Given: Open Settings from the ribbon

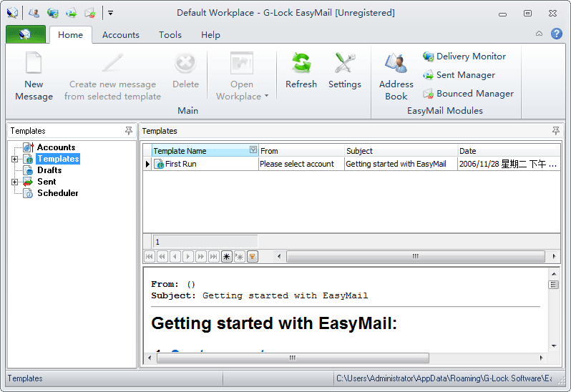Looking at the screenshot, I should click(x=344, y=72).
